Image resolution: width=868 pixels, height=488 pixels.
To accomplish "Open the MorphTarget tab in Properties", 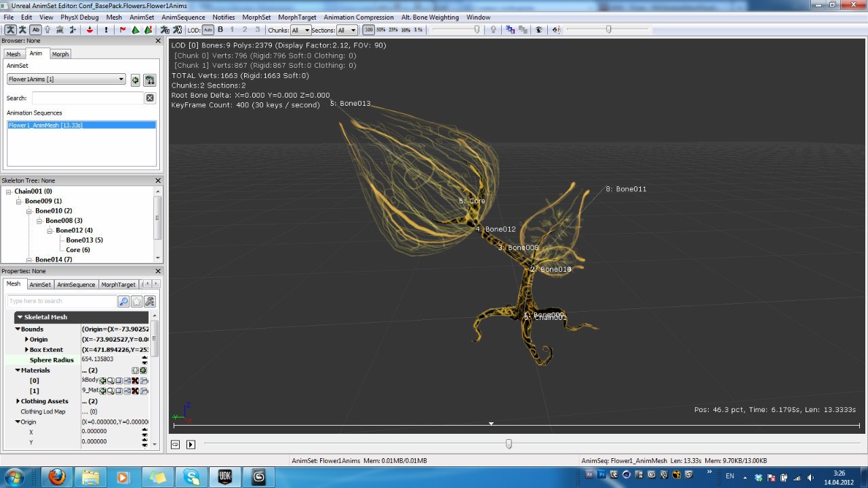I will 119,285.
